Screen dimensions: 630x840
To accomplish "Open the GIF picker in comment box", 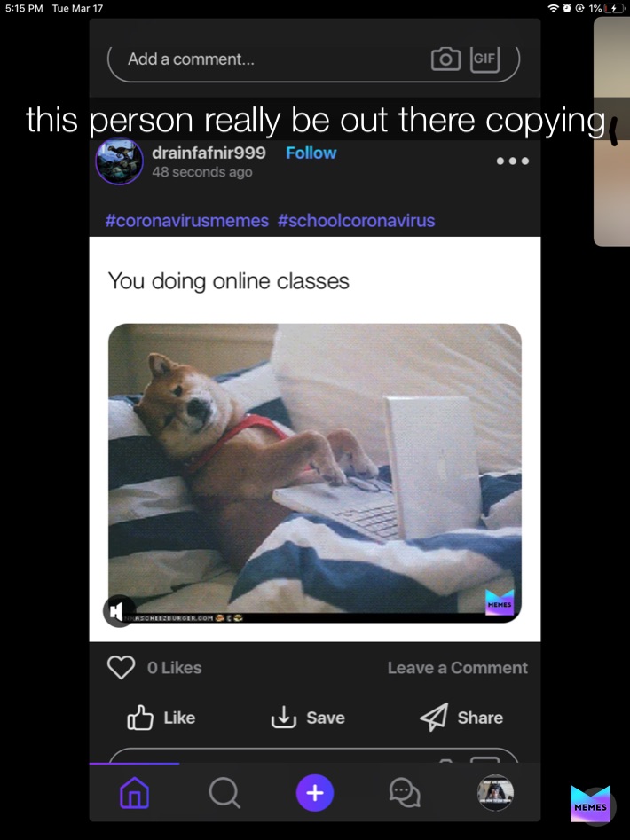I will pyautogui.click(x=484, y=59).
